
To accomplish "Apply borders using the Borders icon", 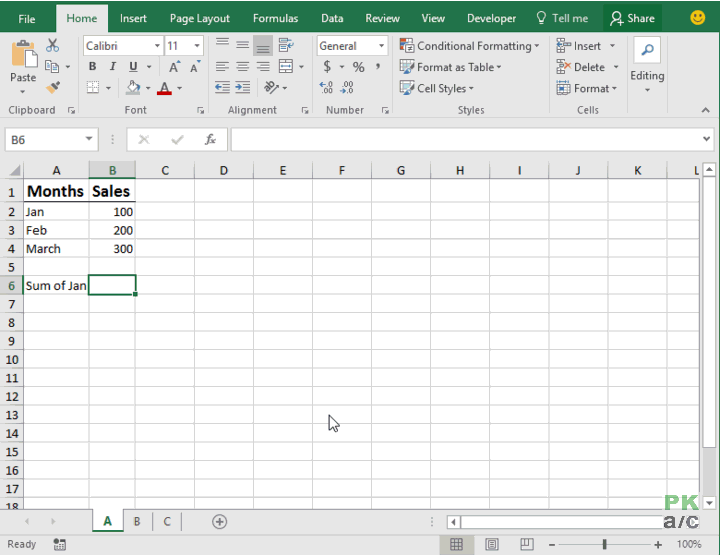I will pyautogui.click(x=93, y=87).
